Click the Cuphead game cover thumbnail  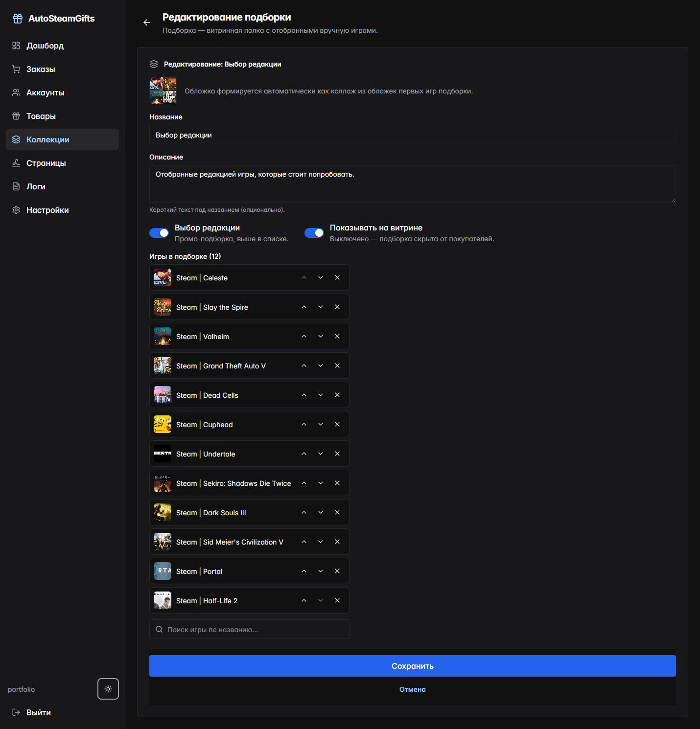pyautogui.click(x=163, y=424)
